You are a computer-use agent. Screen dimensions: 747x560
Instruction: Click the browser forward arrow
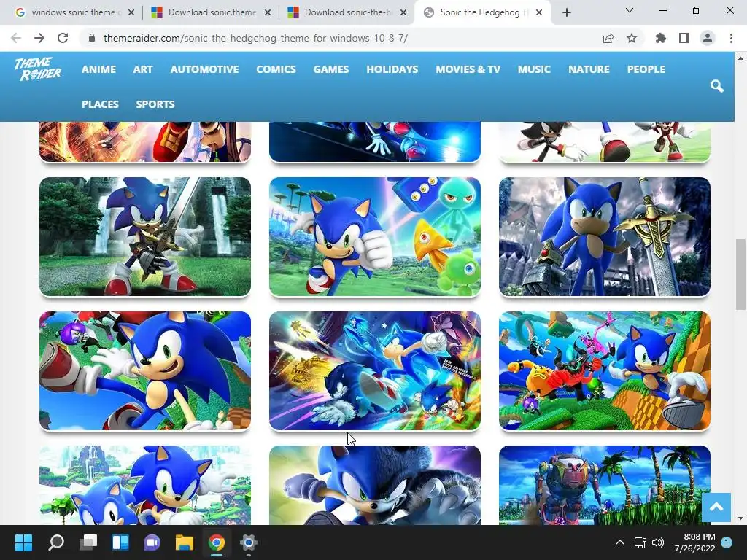(39, 38)
